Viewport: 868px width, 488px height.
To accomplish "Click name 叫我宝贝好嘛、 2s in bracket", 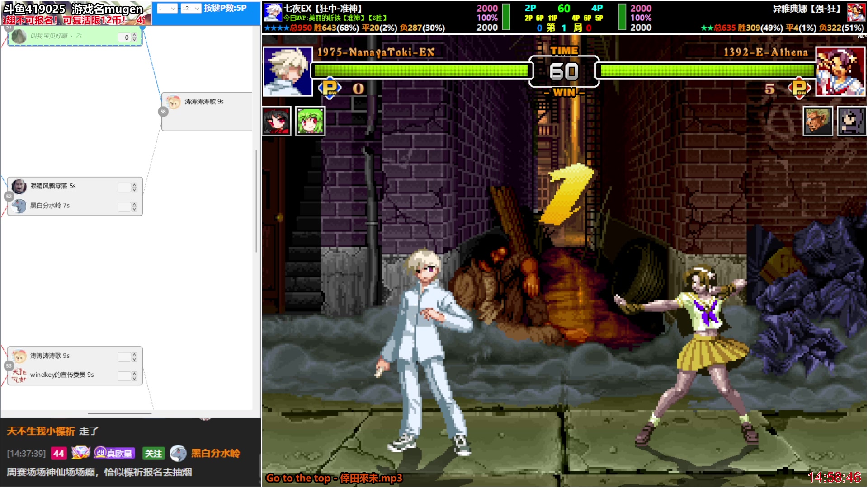I will click(56, 36).
